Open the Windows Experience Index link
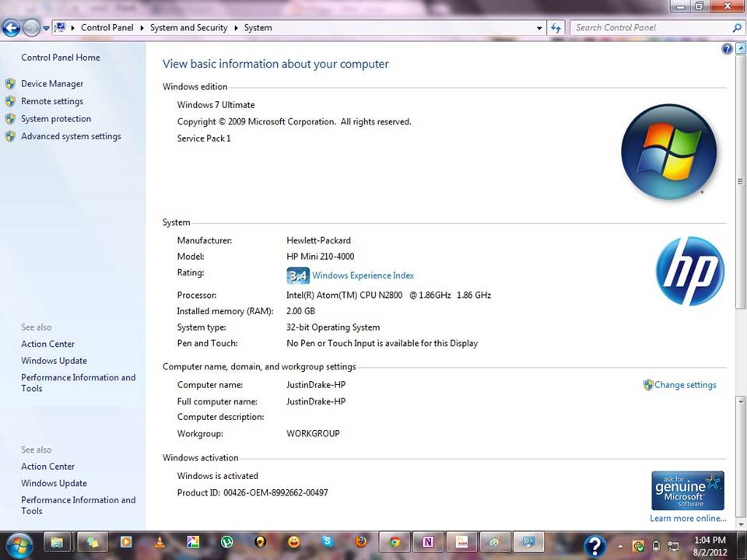Screen dimensions: 747x560 click(x=363, y=275)
